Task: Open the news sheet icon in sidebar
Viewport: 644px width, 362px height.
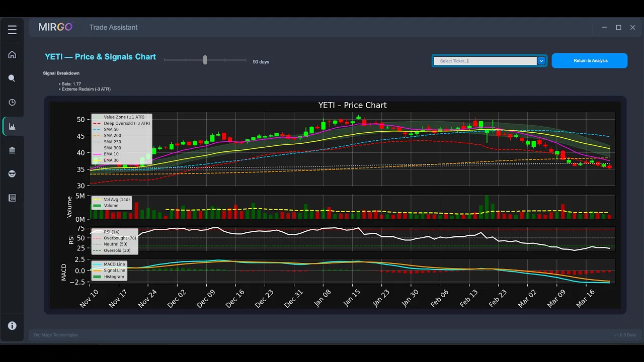Action: pos(12,198)
